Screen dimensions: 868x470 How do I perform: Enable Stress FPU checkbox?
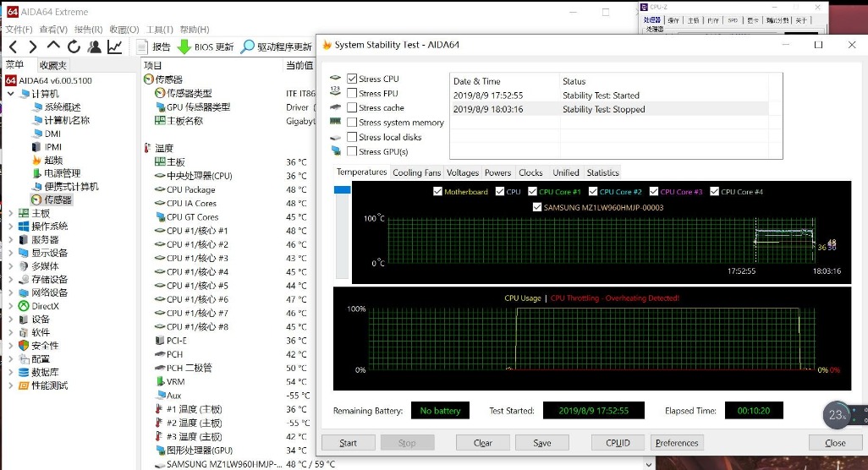point(352,93)
